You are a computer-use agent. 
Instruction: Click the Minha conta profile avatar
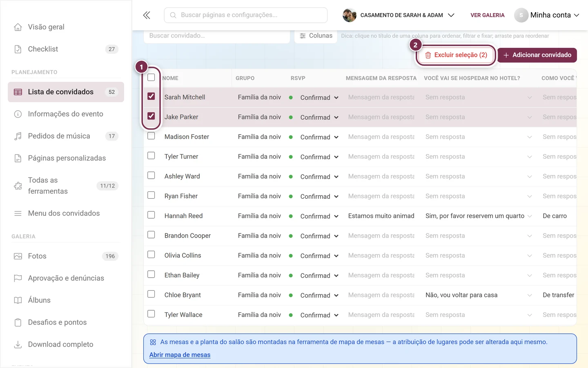click(x=521, y=15)
